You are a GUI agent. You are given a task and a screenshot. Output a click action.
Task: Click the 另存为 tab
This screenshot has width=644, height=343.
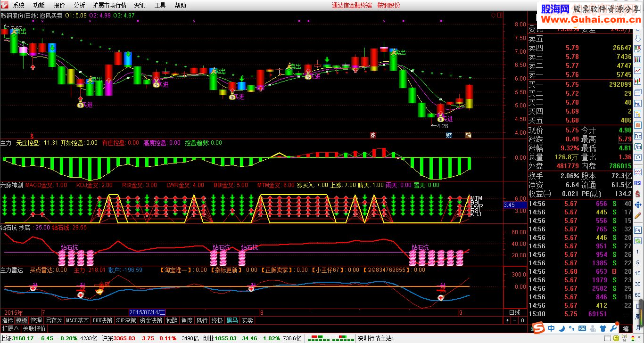(x=54, y=320)
